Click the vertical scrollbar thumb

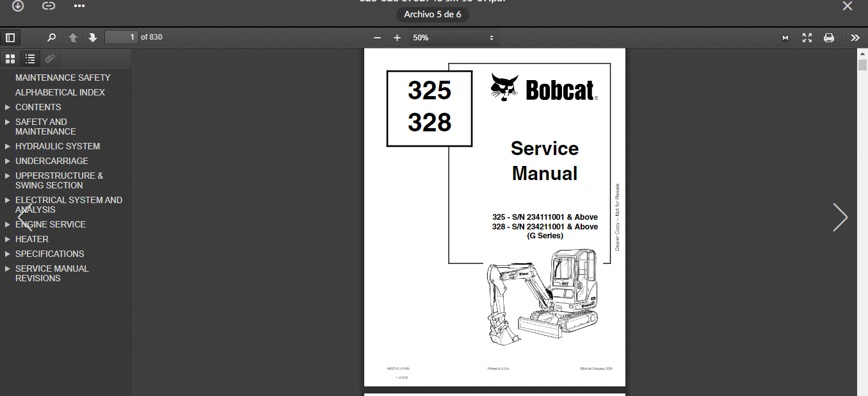[862, 65]
